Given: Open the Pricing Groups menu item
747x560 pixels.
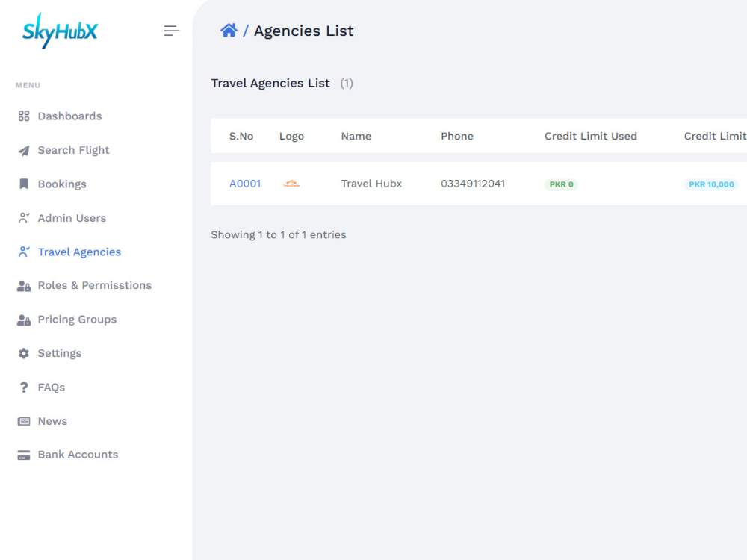Looking at the screenshot, I should (77, 320).
